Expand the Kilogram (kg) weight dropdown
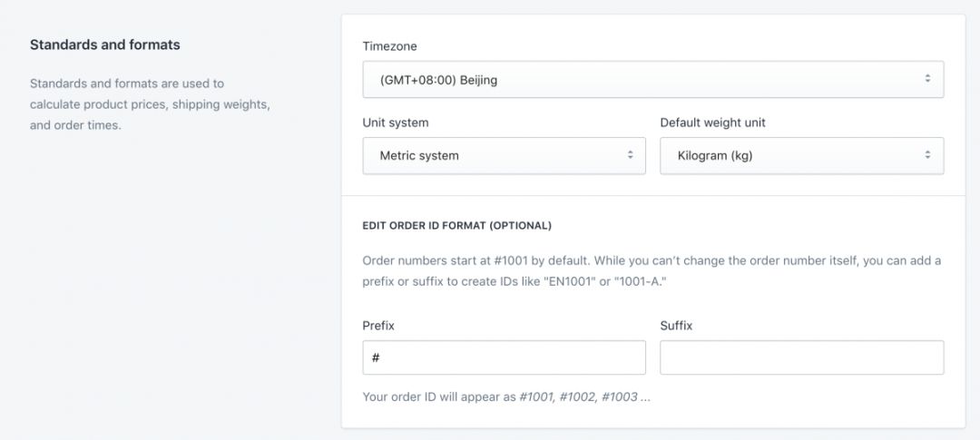The height and width of the screenshot is (440, 980). point(789,155)
